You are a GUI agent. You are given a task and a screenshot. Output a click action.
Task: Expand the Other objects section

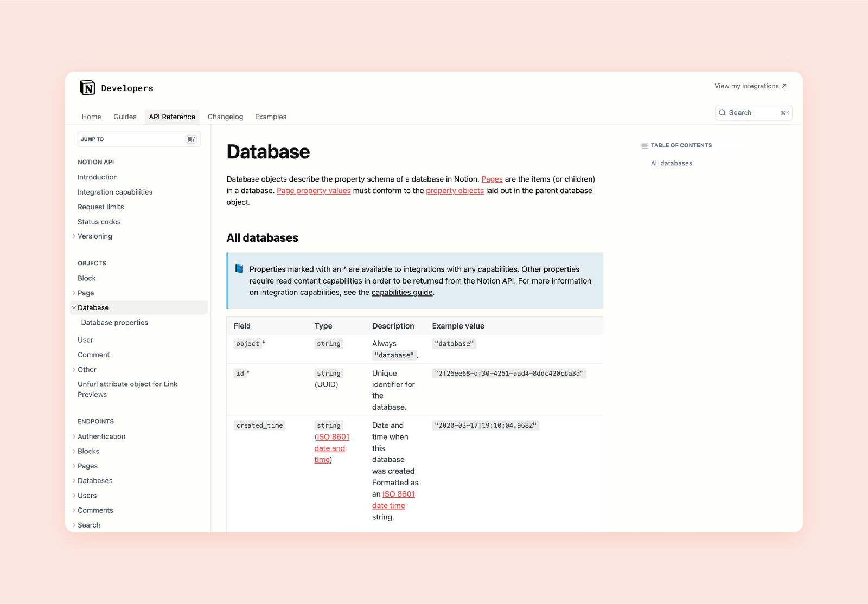coord(74,369)
